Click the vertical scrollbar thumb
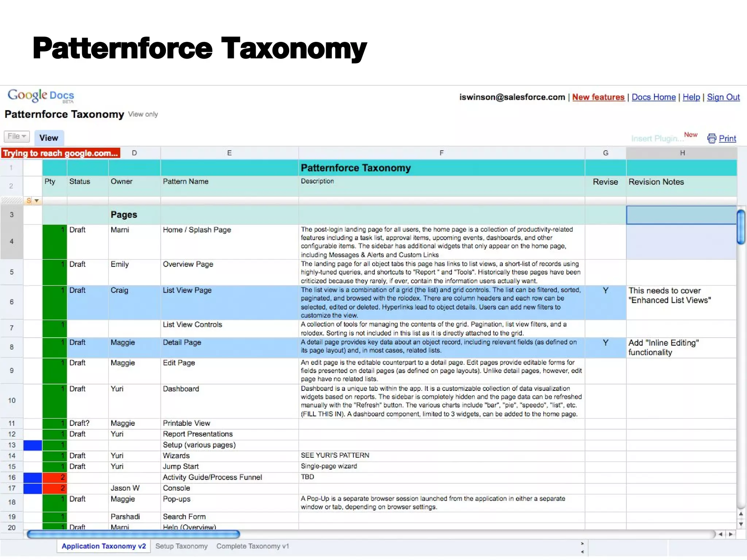 click(741, 227)
